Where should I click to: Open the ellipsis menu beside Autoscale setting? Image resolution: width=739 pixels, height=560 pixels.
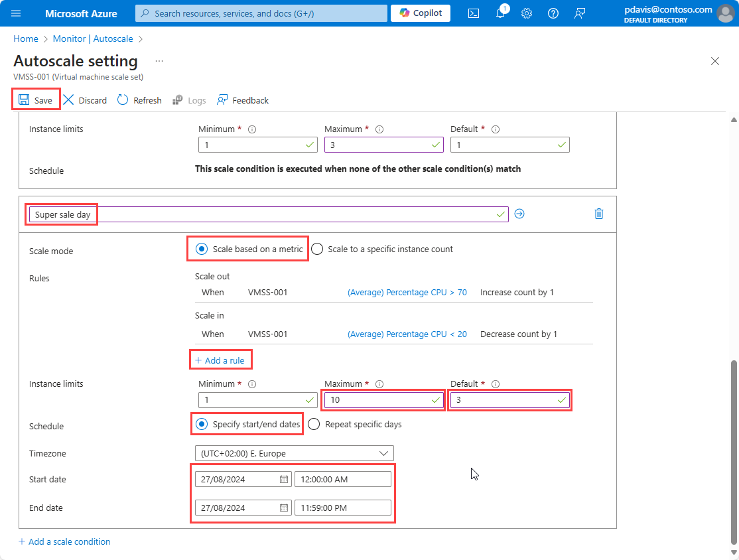159,61
